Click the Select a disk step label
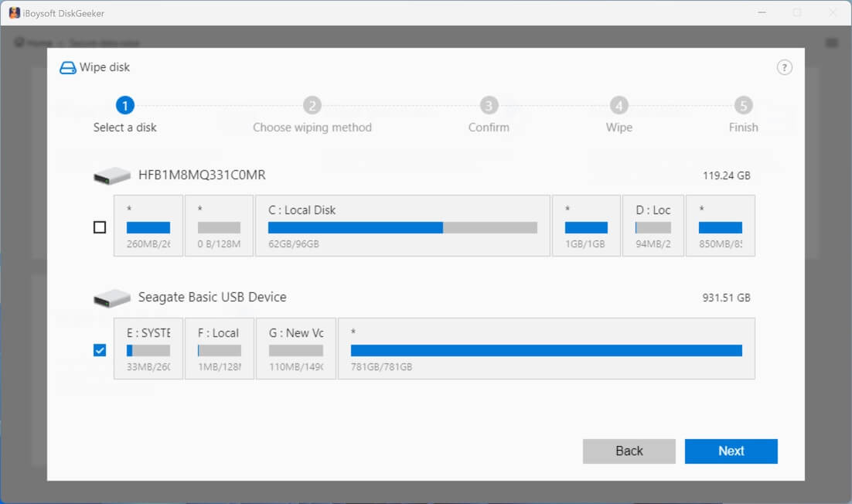Screen dimensions: 852x504 tap(125, 128)
